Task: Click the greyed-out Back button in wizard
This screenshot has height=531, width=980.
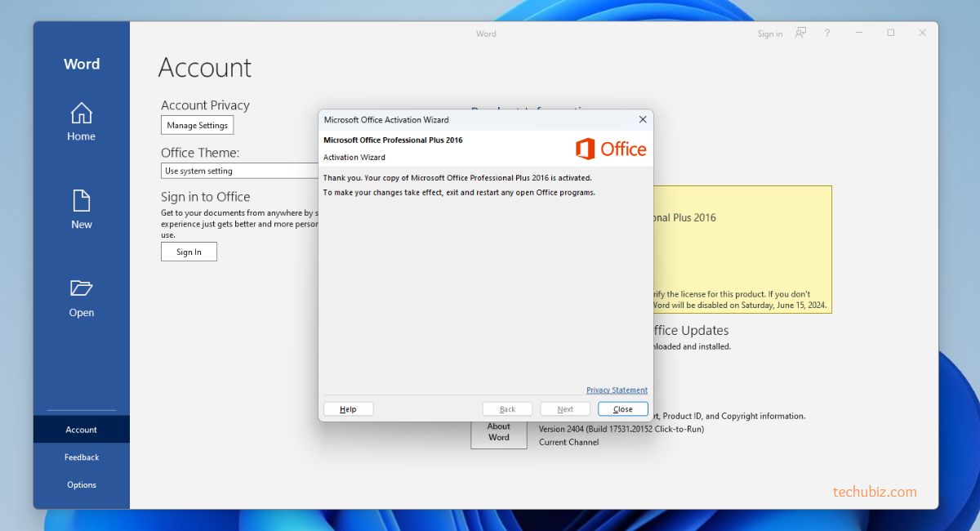Action: 507,409
